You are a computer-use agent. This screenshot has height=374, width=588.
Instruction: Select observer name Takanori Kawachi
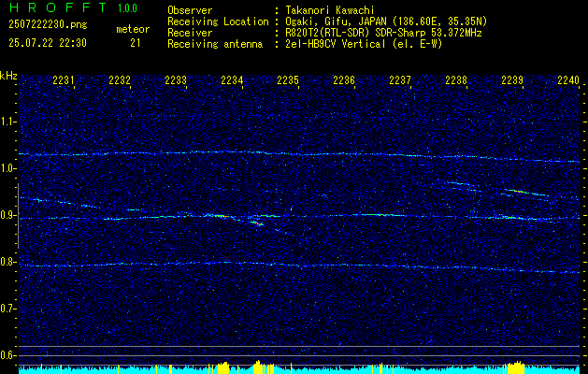click(x=330, y=10)
